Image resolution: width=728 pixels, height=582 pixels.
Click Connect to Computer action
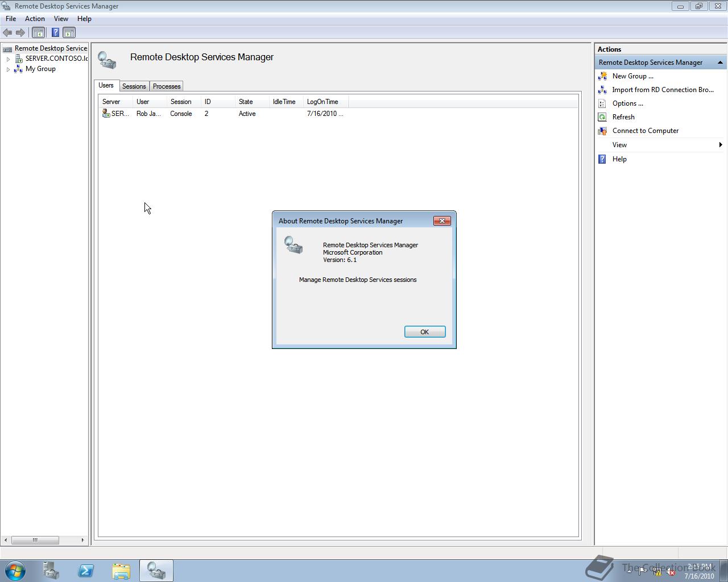(x=646, y=131)
